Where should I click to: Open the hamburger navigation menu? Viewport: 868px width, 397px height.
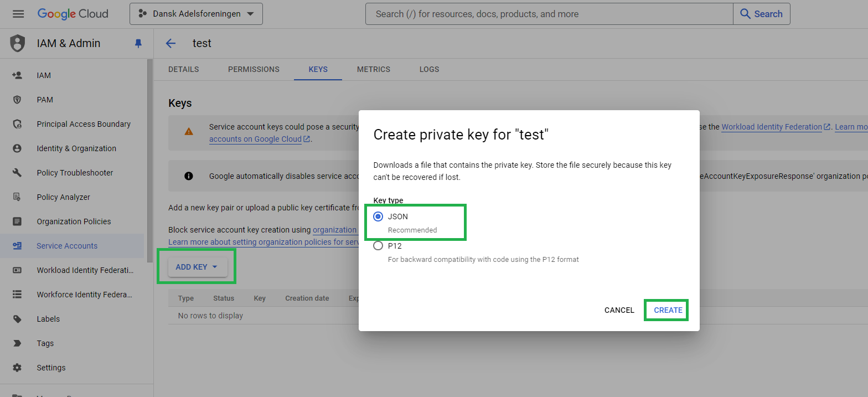click(x=18, y=14)
